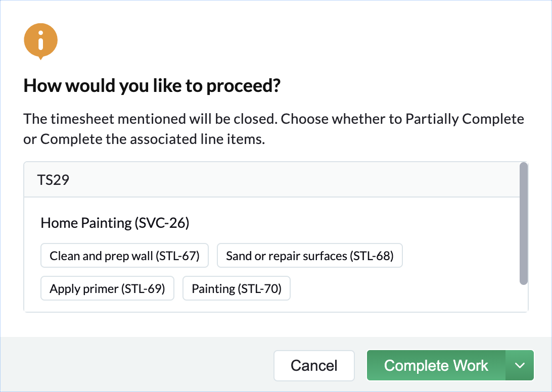Click the Home Painting (SVC-26) service label
Image resolution: width=552 pixels, height=392 pixels.
click(115, 223)
